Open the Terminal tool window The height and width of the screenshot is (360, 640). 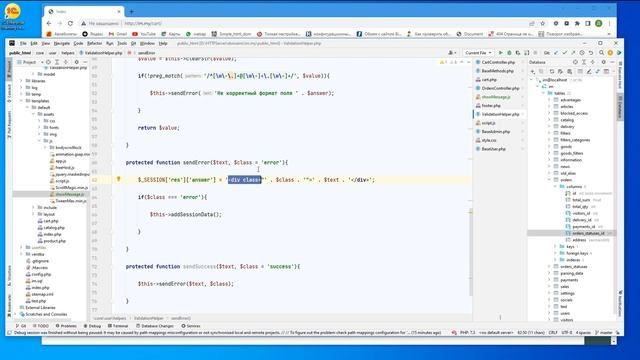tap(118, 326)
